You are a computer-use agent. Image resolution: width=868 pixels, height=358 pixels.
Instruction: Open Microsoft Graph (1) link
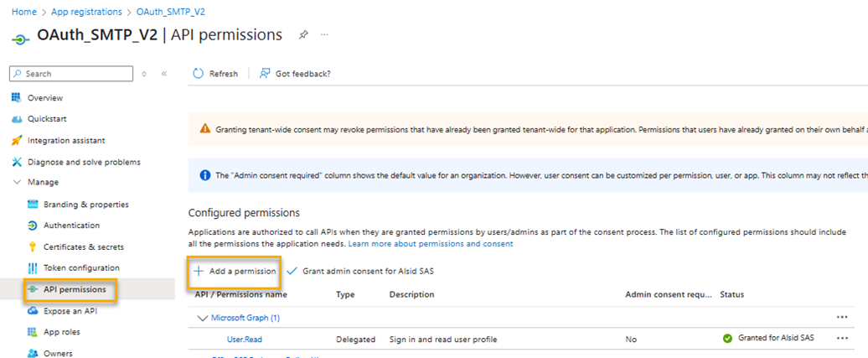point(245,318)
